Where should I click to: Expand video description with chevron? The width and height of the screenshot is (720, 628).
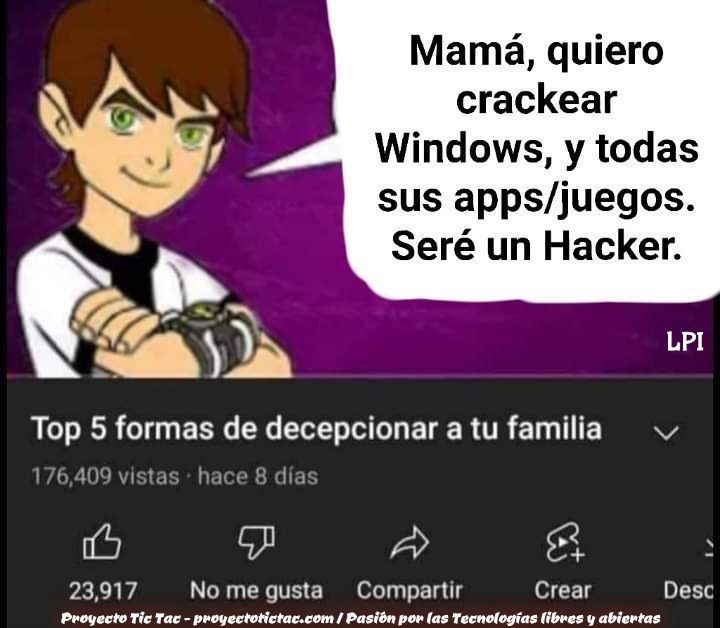point(666,432)
